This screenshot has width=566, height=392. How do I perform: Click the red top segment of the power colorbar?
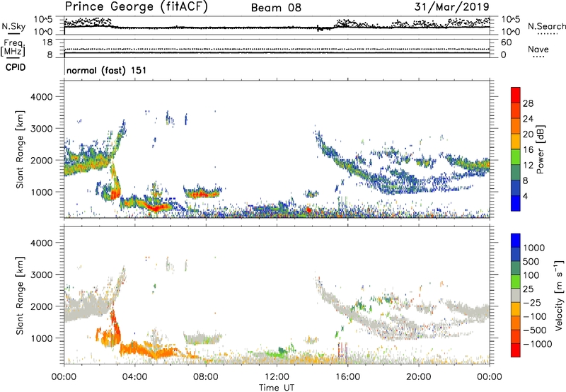516,95
